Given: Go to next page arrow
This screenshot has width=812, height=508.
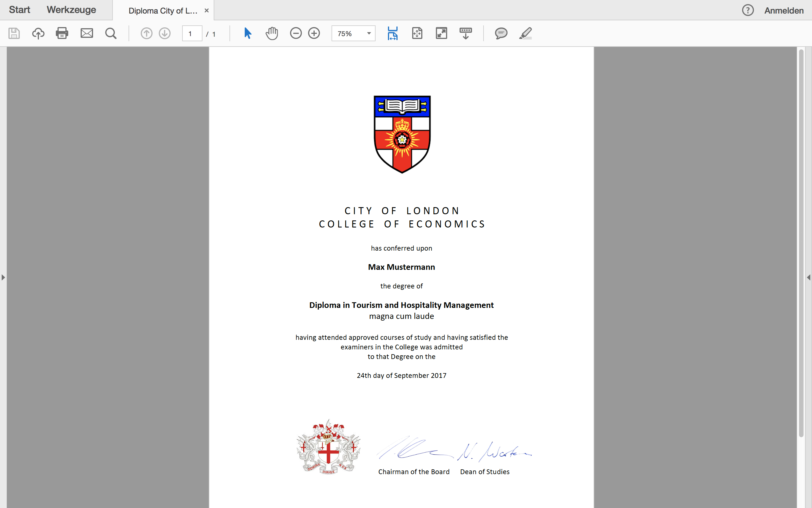Looking at the screenshot, I should coord(165,33).
